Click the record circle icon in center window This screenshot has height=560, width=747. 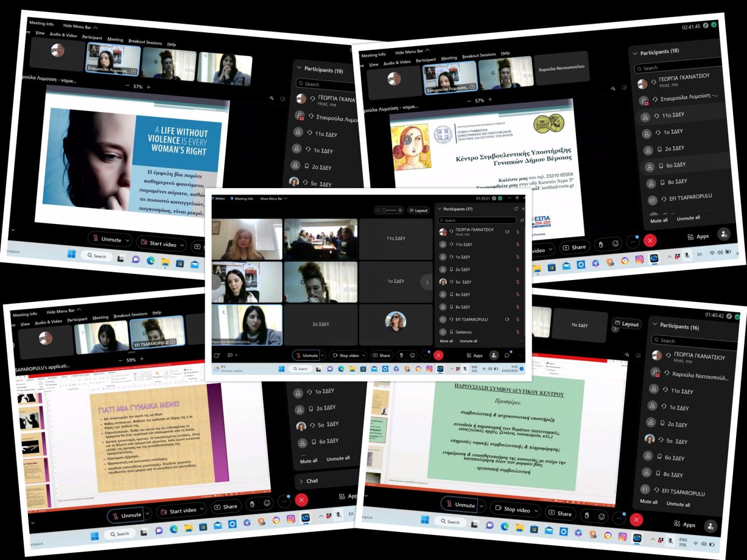[x=217, y=355]
